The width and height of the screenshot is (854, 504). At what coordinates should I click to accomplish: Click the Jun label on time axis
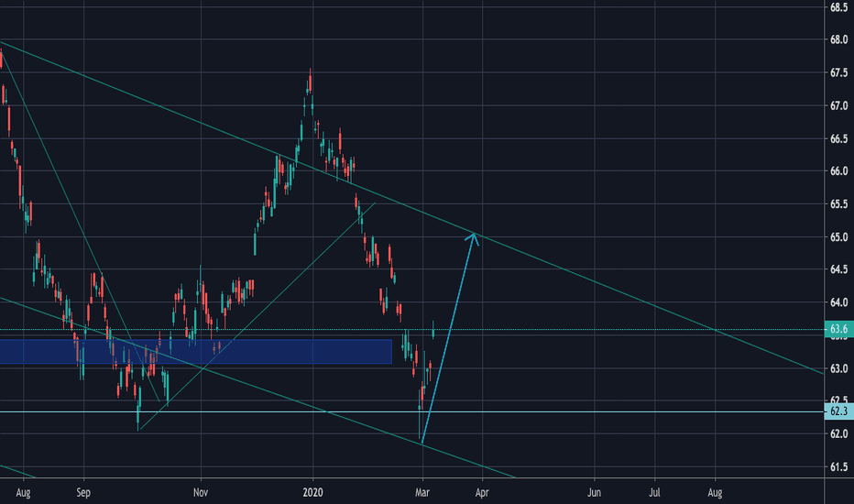tap(594, 493)
